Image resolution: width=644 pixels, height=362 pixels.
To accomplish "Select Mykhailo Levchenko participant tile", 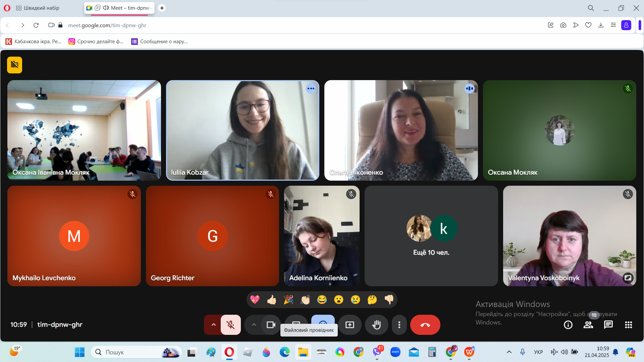I will [x=74, y=236].
